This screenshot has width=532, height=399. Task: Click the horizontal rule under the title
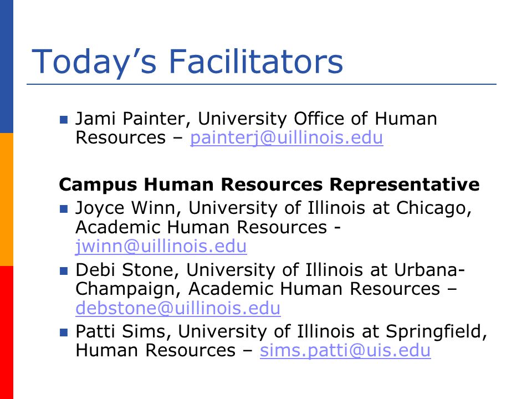[x=262, y=84]
